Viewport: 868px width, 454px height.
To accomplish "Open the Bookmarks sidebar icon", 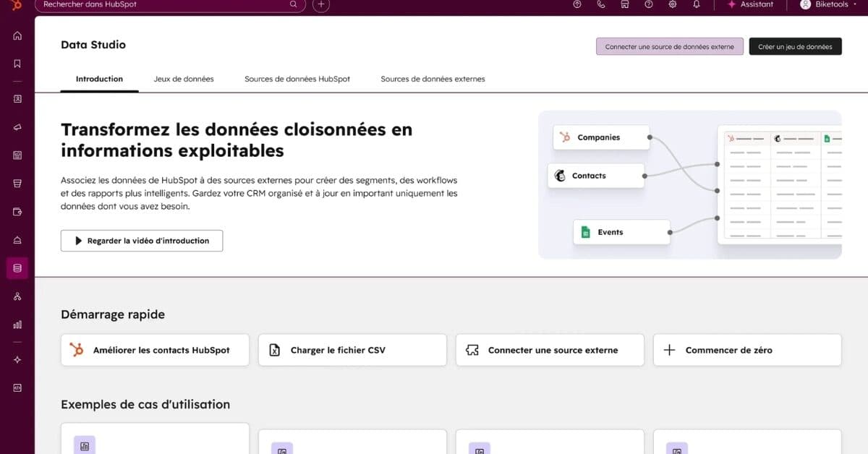I will tap(17, 64).
